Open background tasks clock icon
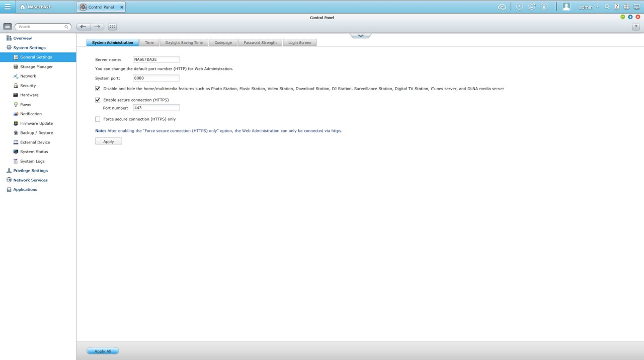Viewport: 644px width, 360px height. pos(519,7)
